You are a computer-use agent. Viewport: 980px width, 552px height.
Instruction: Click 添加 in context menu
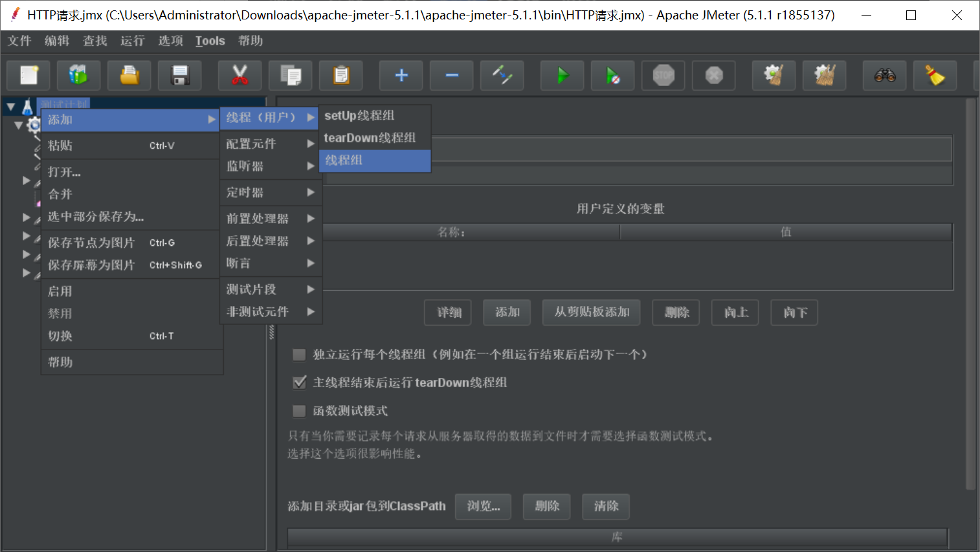[x=131, y=120]
